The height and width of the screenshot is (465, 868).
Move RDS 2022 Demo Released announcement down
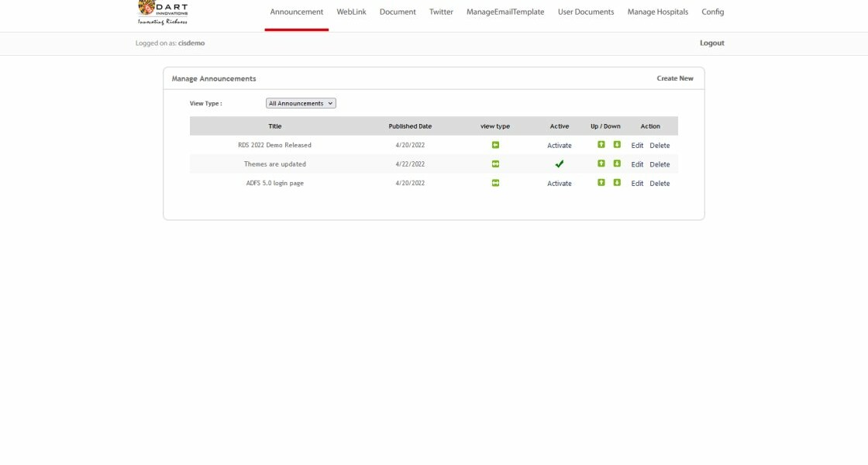[x=617, y=145]
